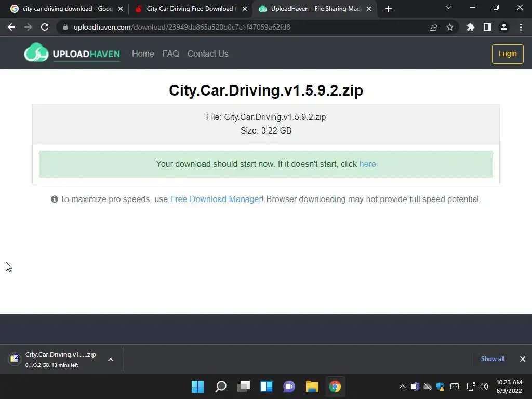The image size is (532, 399).
Task: Open the Windows Start menu
Action: (198, 387)
